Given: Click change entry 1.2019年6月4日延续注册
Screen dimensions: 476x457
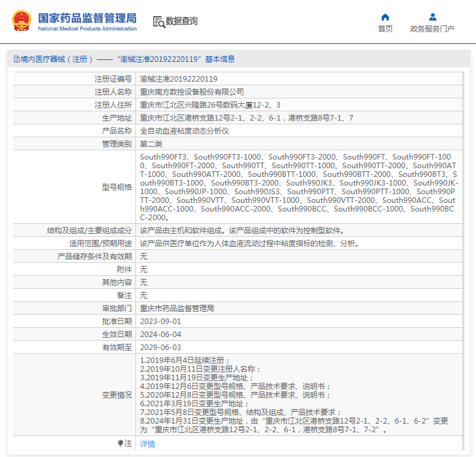Looking at the screenshot, I should 185,361.
